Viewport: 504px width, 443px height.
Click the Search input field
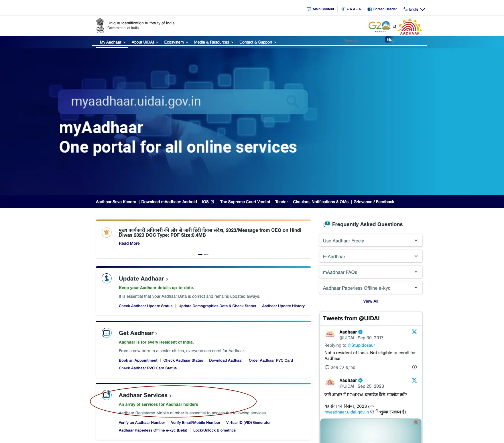click(364, 41)
